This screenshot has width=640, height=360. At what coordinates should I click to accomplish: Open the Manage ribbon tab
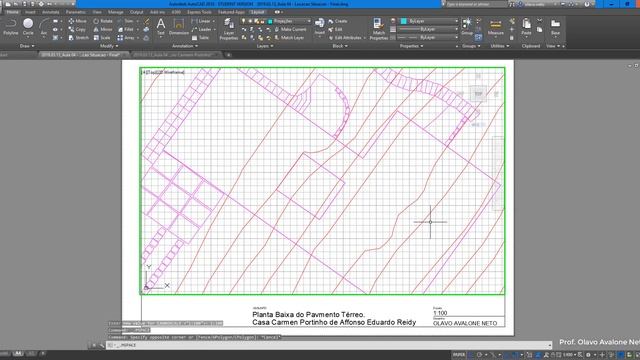[x=116, y=12]
